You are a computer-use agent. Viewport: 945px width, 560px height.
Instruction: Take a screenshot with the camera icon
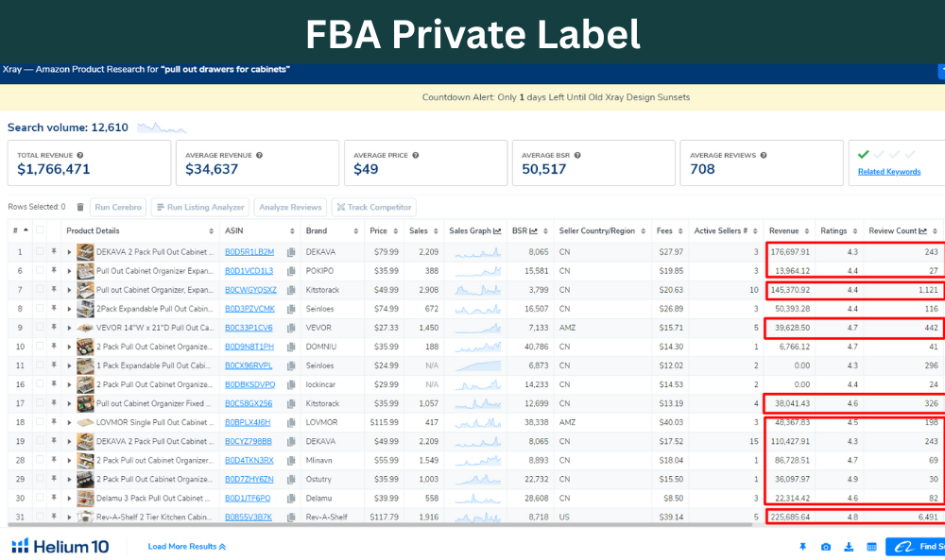[x=826, y=547]
